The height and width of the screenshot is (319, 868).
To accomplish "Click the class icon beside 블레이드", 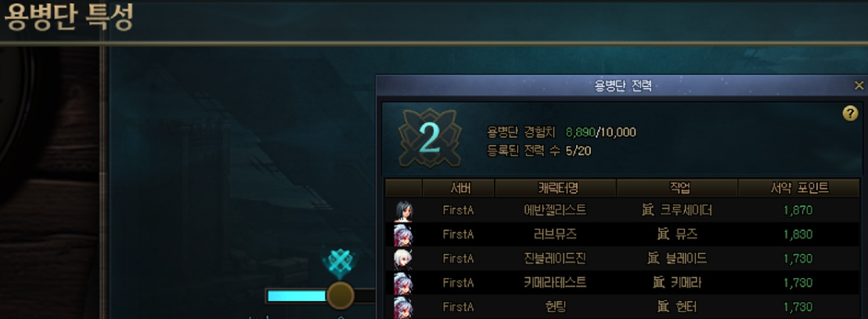I will point(654,259).
